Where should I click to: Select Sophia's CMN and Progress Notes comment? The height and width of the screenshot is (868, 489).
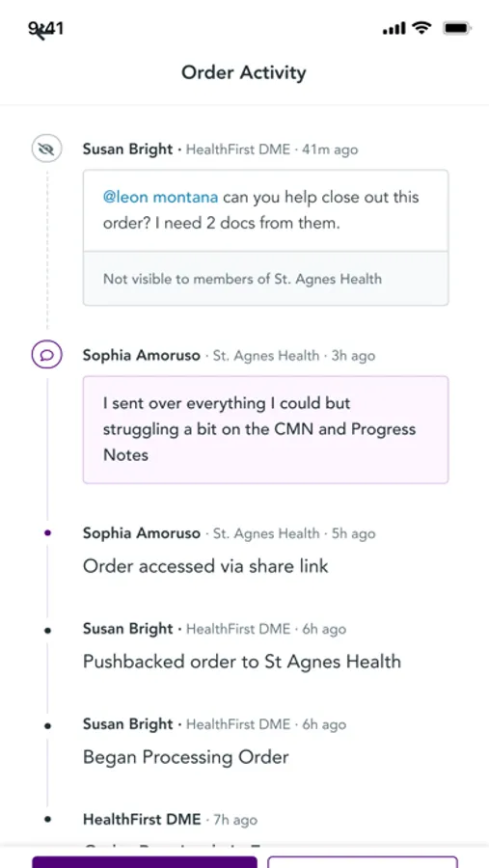266,429
